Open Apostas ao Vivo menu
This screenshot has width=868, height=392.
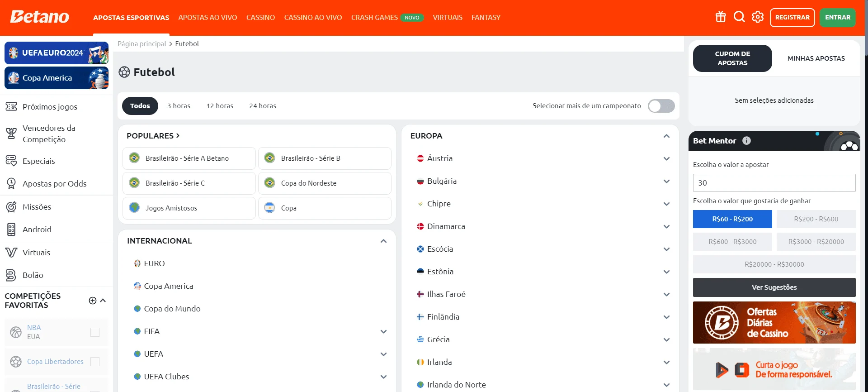(208, 17)
